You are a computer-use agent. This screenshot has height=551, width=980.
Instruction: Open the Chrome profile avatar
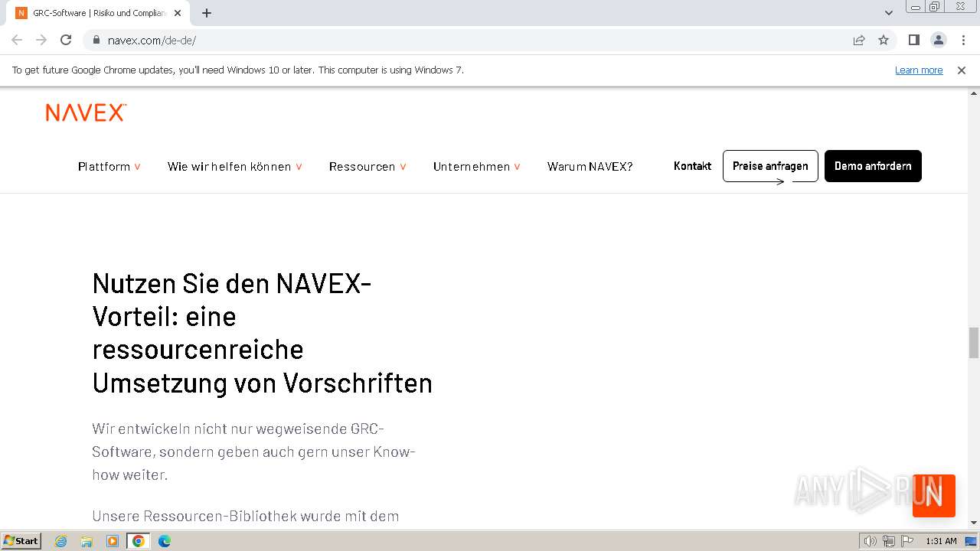click(x=938, y=40)
